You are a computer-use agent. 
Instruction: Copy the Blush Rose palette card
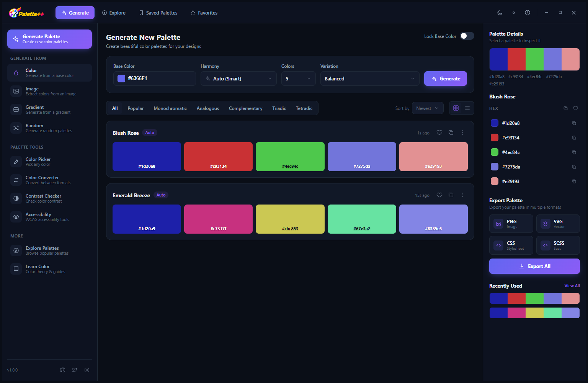pyautogui.click(x=451, y=133)
